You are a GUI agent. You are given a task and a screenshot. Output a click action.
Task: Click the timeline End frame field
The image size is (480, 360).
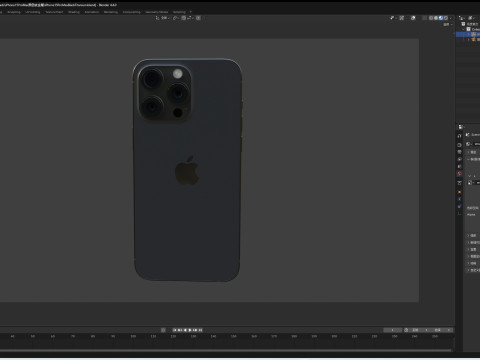pyautogui.click(x=441, y=330)
